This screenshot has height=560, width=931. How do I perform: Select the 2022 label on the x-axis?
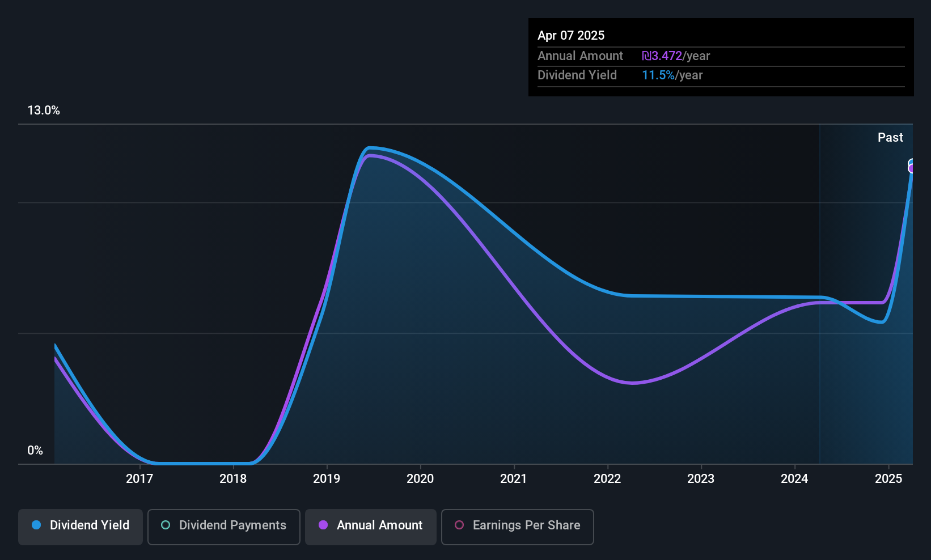coord(607,479)
